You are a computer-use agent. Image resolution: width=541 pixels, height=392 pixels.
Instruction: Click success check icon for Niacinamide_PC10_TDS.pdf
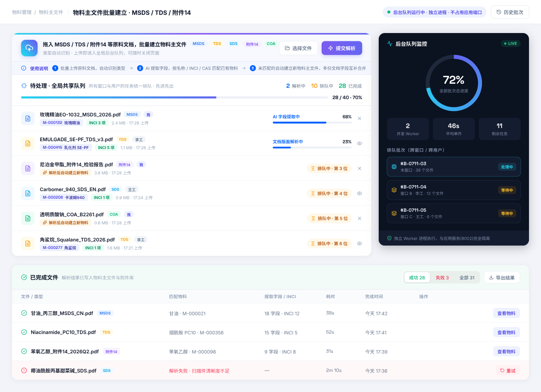click(x=24, y=332)
